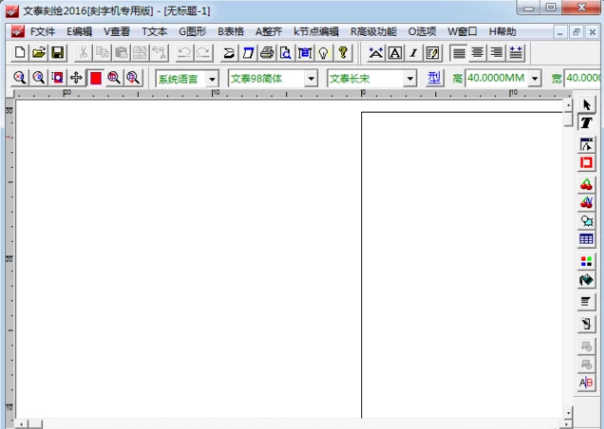Open the F文件 menu

tap(42, 32)
